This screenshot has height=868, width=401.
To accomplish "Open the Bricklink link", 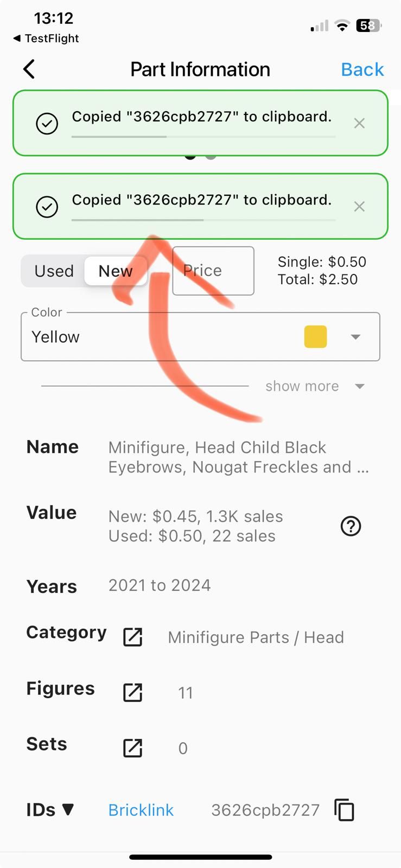I will coord(141,810).
